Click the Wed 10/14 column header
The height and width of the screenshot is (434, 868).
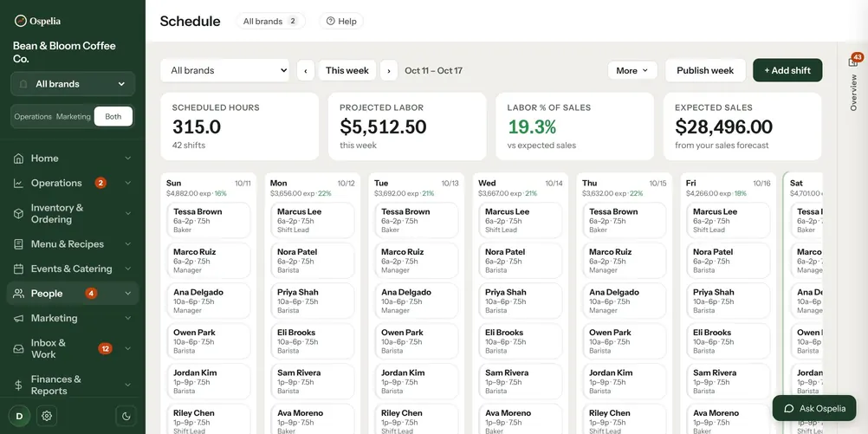click(x=521, y=188)
